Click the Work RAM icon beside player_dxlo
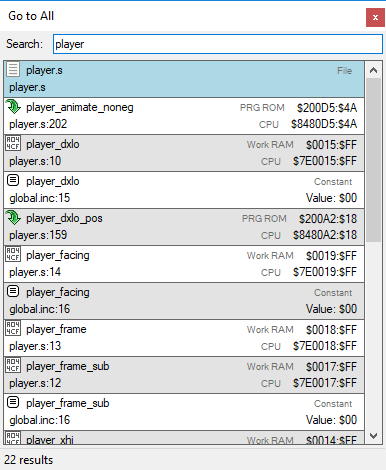Screen dimensions: 386x470 (13, 144)
